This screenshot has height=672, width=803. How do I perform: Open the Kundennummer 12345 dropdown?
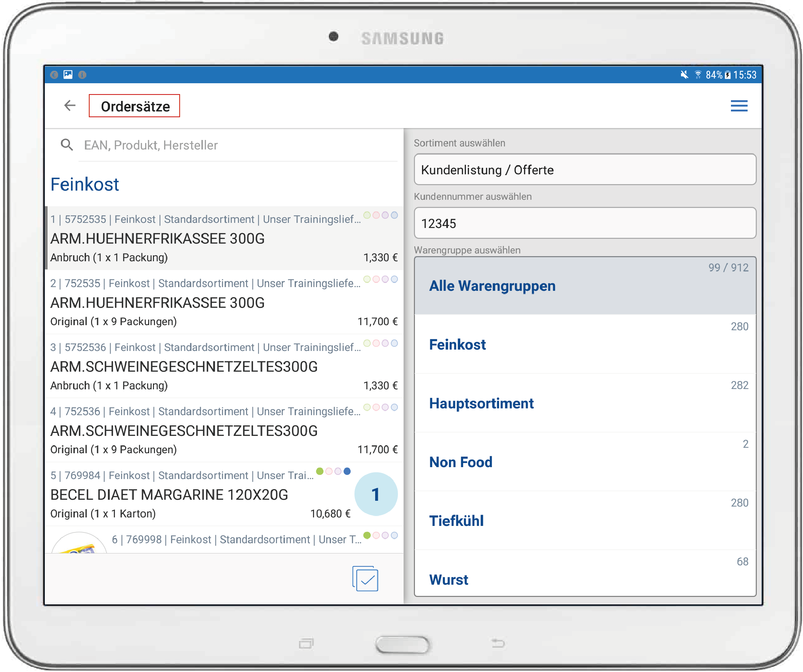coord(584,223)
